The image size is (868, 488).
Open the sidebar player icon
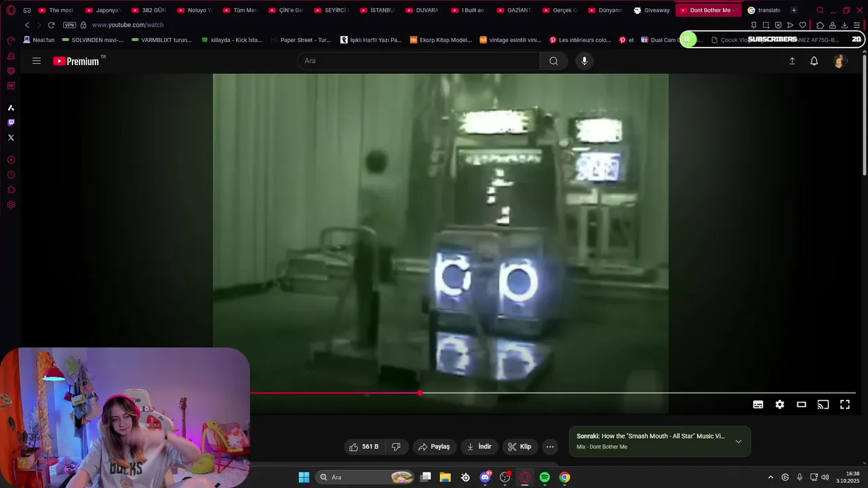[11, 160]
